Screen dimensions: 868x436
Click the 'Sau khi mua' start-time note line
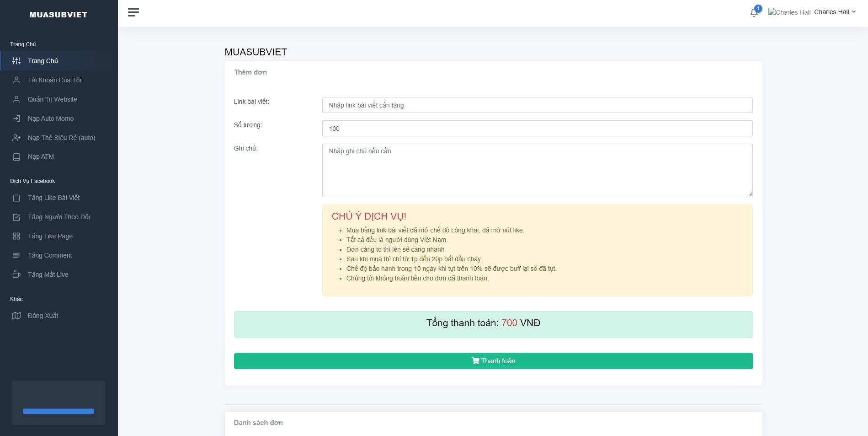[414, 259]
